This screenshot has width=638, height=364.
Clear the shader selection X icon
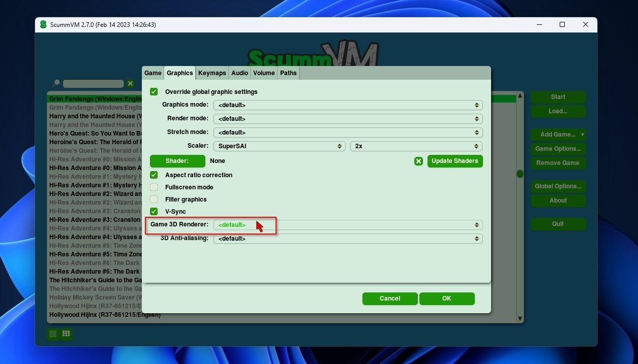pos(418,161)
